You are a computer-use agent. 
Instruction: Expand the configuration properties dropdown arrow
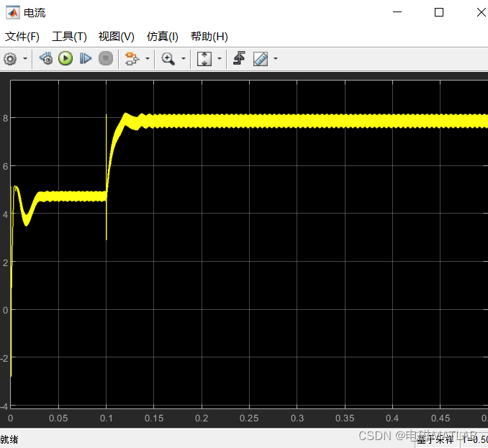(x=25, y=58)
